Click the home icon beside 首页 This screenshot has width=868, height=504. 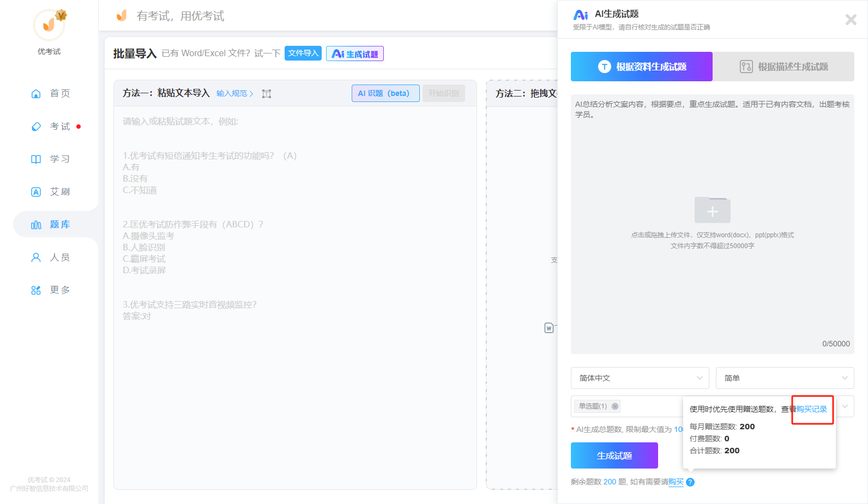pyautogui.click(x=36, y=93)
